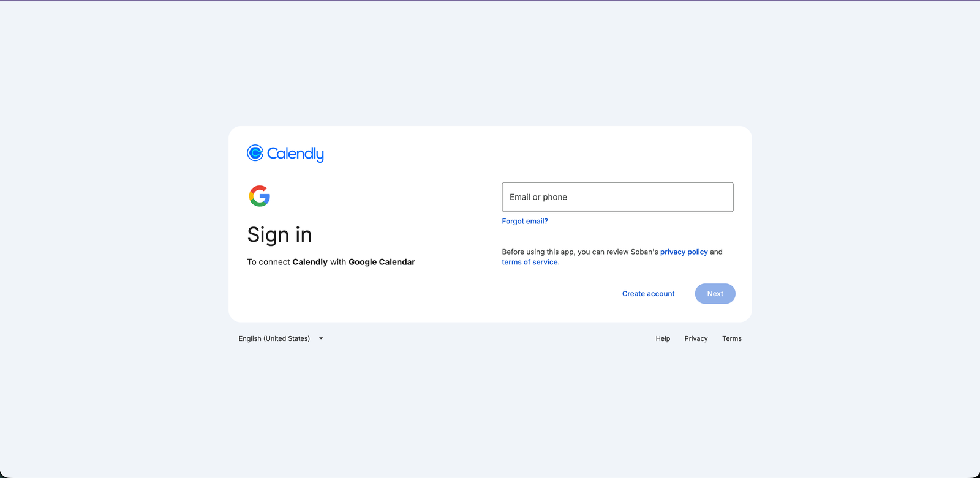
Task: Click the Sign in heading
Action: tap(279, 234)
